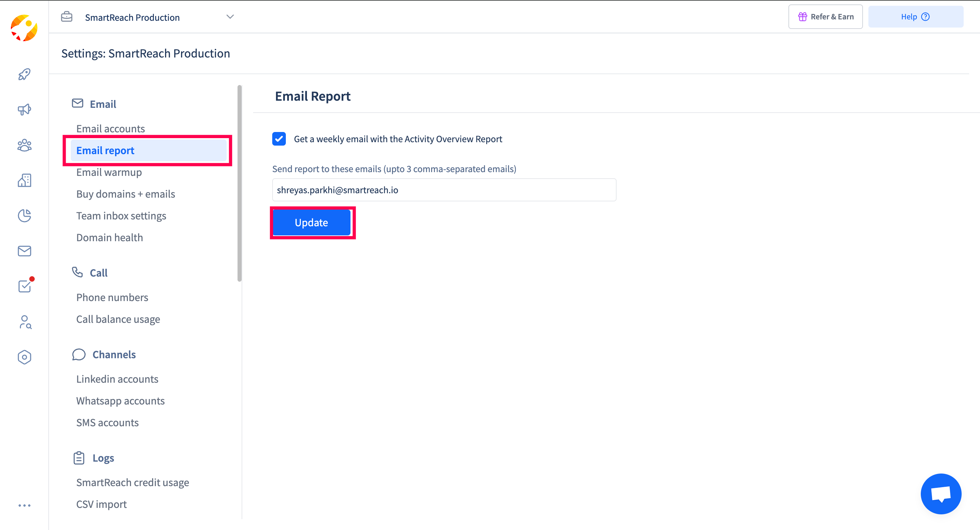Open the chat support bubble

pyautogui.click(x=941, y=494)
